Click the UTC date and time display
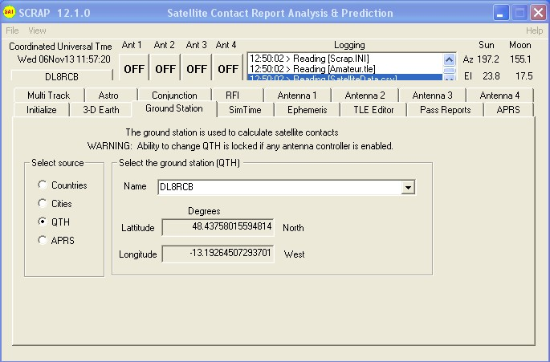This screenshot has width=550, height=362. (64, 59)
